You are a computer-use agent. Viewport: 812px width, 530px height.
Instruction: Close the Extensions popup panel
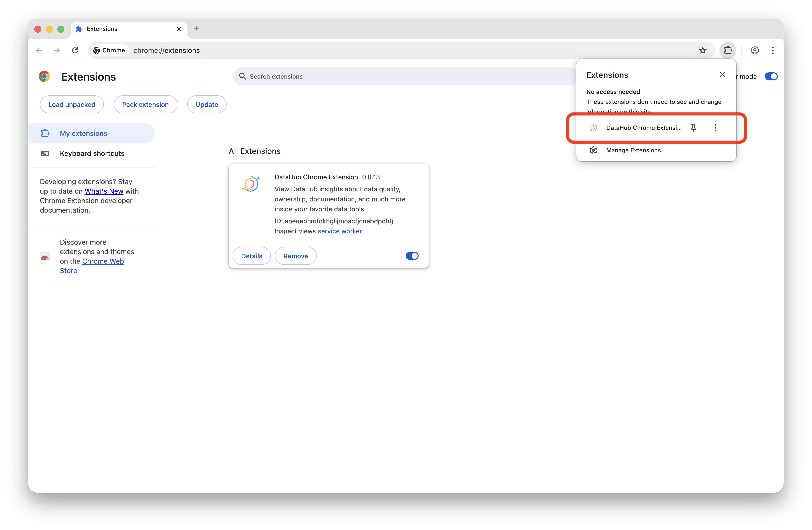point(722,75)
